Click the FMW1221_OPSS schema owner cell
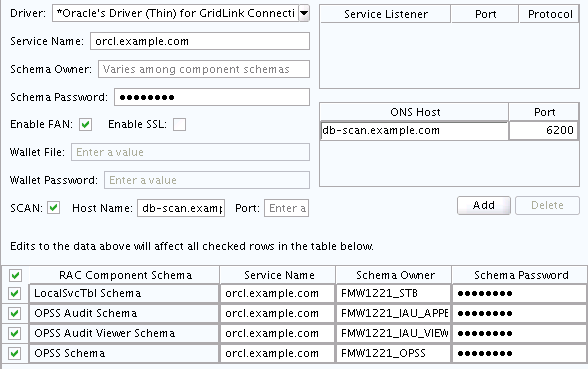 (394, 353)
